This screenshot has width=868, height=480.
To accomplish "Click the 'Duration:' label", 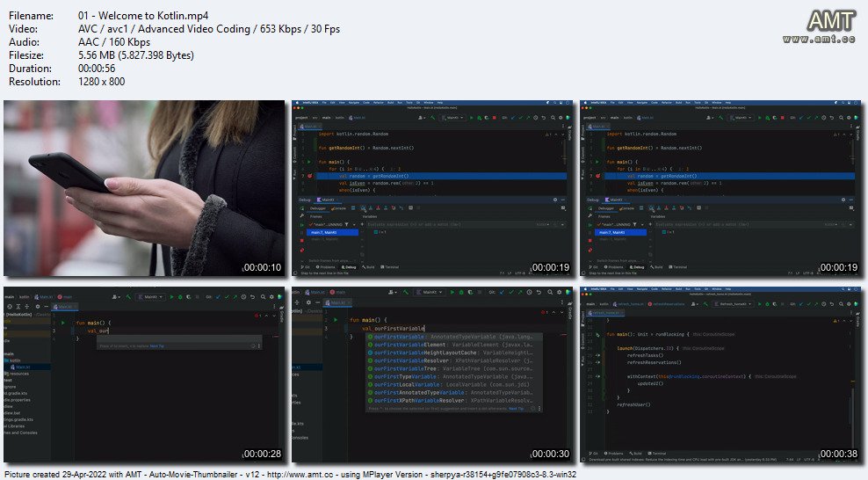I will 30,69.
